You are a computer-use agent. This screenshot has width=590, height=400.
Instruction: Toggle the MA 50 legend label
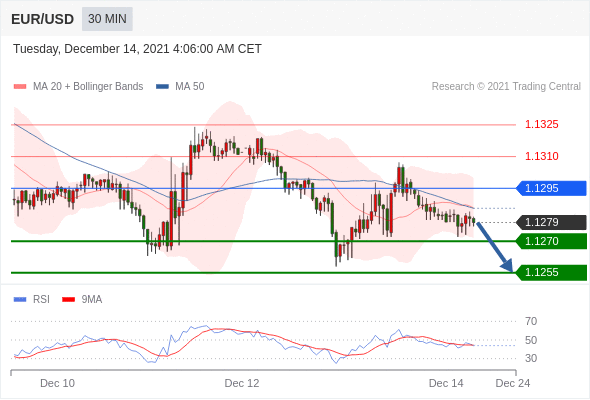(x=190, y=87)
